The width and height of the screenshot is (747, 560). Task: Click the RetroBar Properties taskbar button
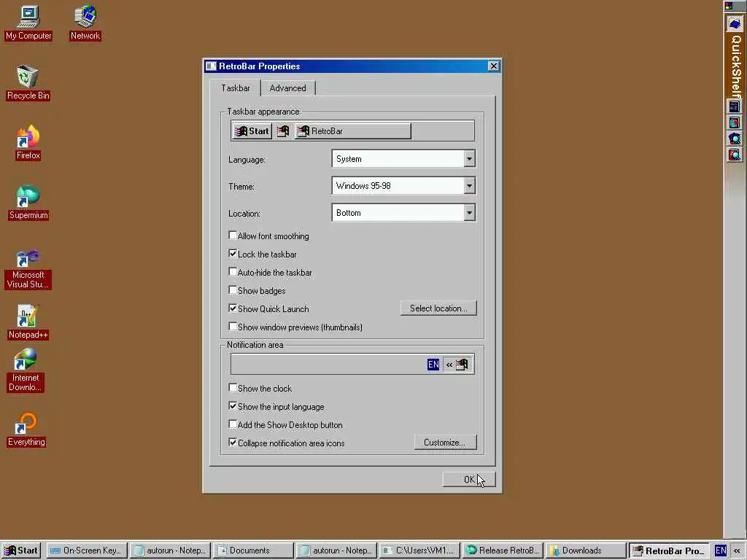(668, 551)
